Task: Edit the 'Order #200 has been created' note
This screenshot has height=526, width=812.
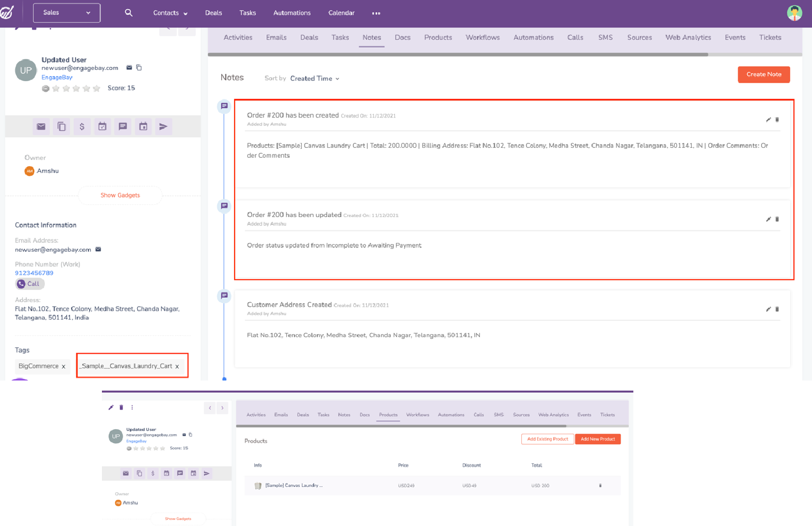Action: pos(768,120)
